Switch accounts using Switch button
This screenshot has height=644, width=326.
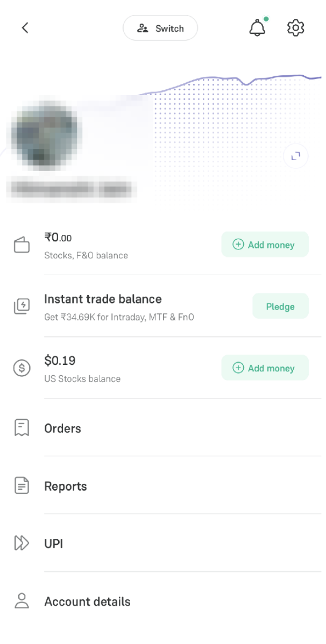[x=160, y=28]
